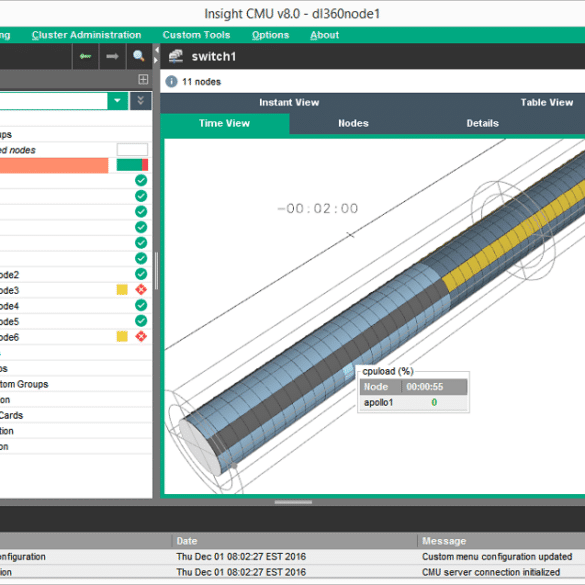Open the Custom Tools menu
Image resolution: width=585 pixels, height=585 pixels.
tap(196, 35)
